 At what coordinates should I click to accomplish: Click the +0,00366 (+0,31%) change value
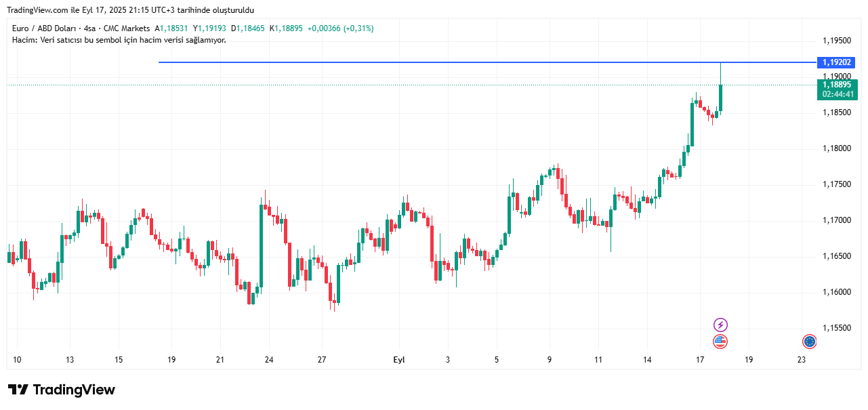tap(340, 28)
